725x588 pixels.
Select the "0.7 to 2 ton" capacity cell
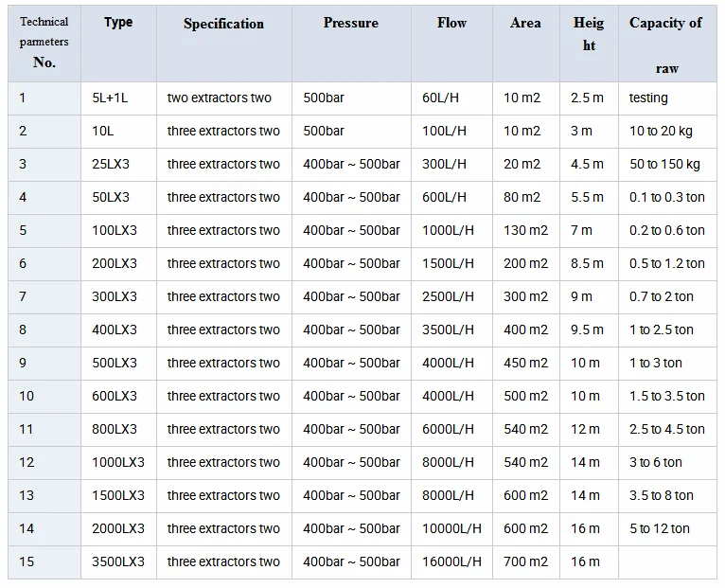662,296
